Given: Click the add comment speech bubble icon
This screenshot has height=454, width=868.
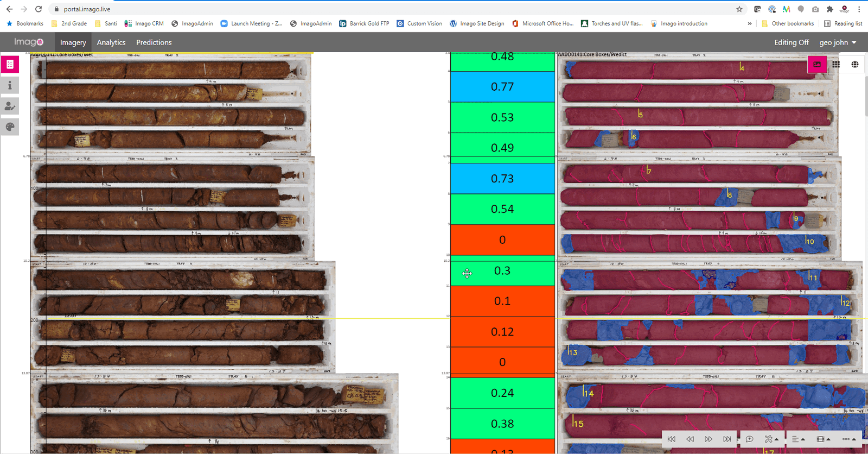Looking at the screenshot, I should tap(749, 439).
